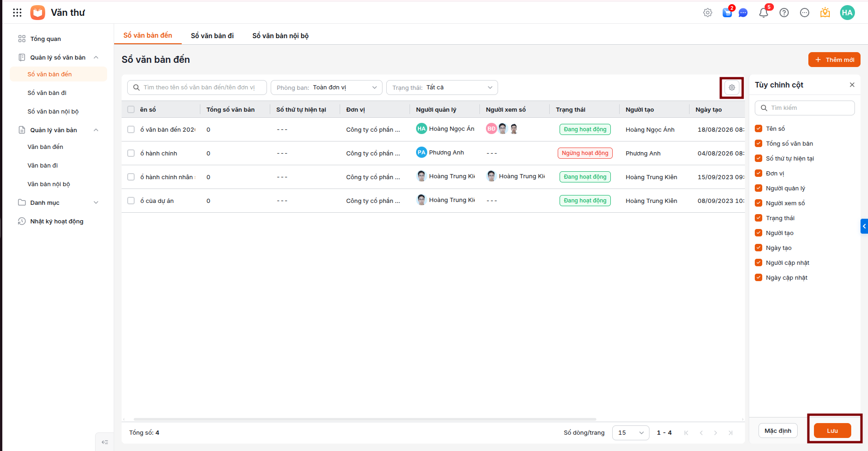Open the Trạng thái filter dropdown
868x451 pixels.
[442, 88]
